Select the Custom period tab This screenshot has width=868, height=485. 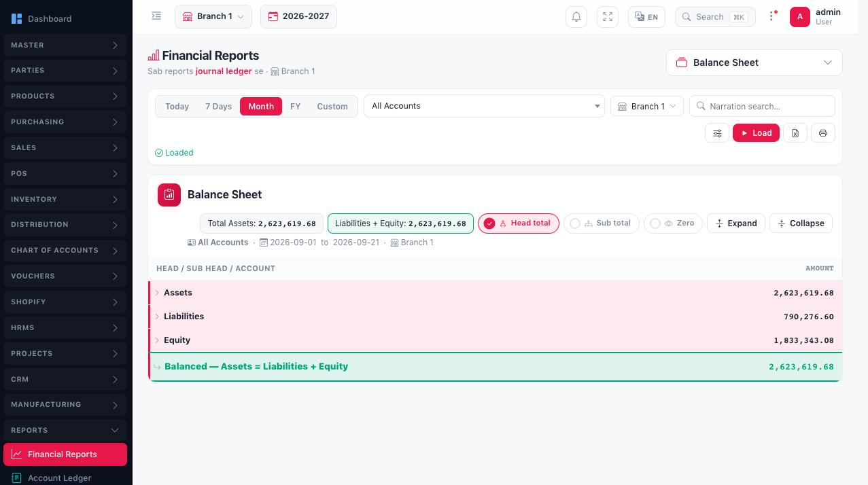[x=332, y=107]
